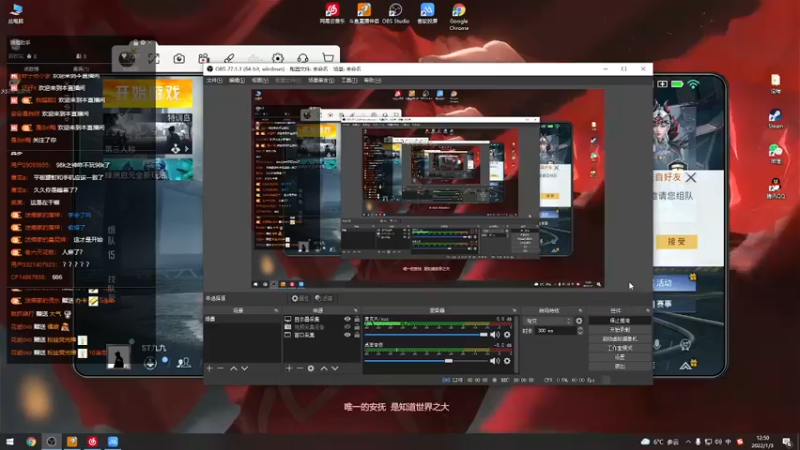Click 启动虚拟摄像机 virtual camera button
Image resolution: width=800 pixels, height=450 pixels.
pos(620,339)
